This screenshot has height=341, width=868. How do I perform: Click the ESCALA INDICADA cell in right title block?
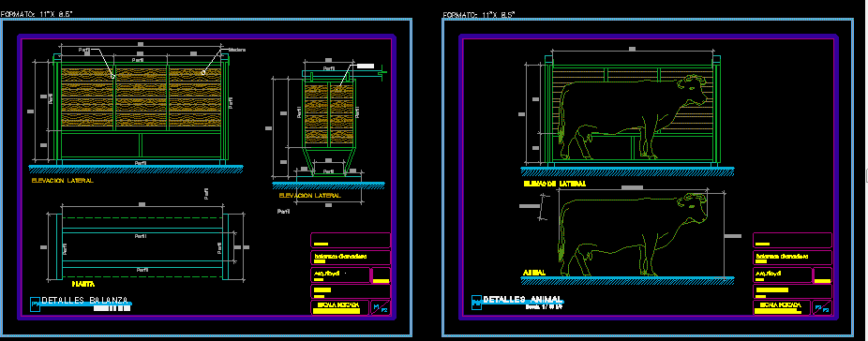782,308
